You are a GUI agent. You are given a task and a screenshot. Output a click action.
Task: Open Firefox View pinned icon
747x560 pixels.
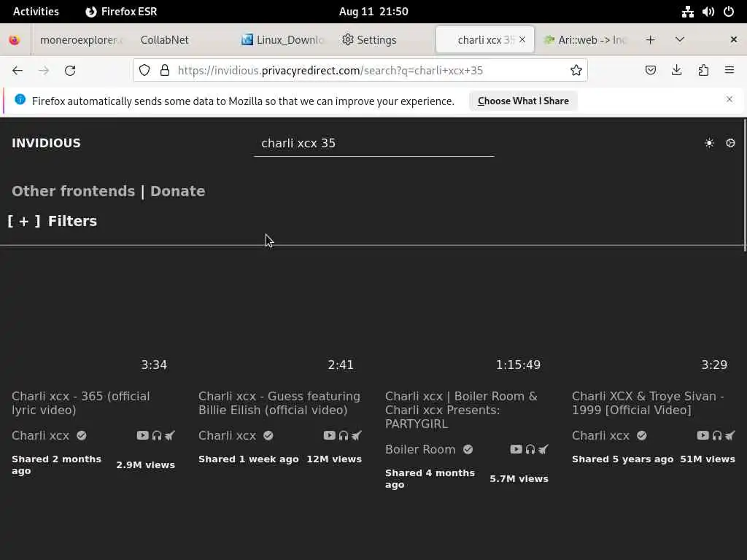click(x=15, y=40)
